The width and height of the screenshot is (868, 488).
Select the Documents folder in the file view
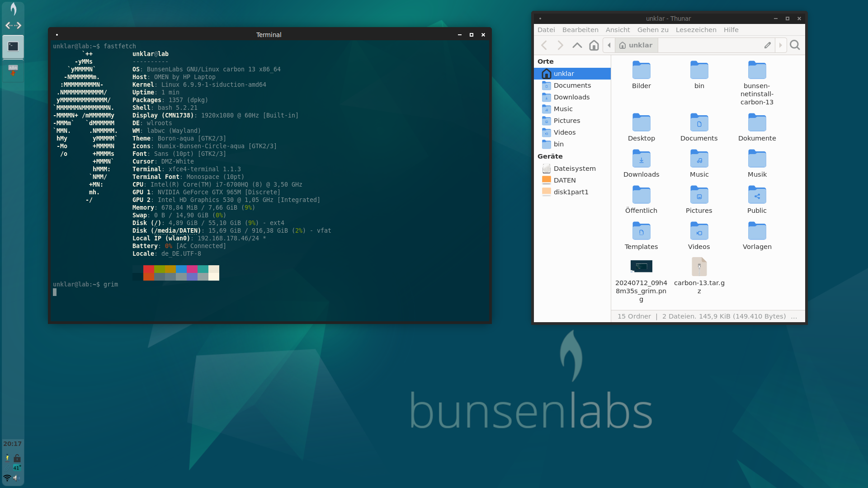(699, 123)
